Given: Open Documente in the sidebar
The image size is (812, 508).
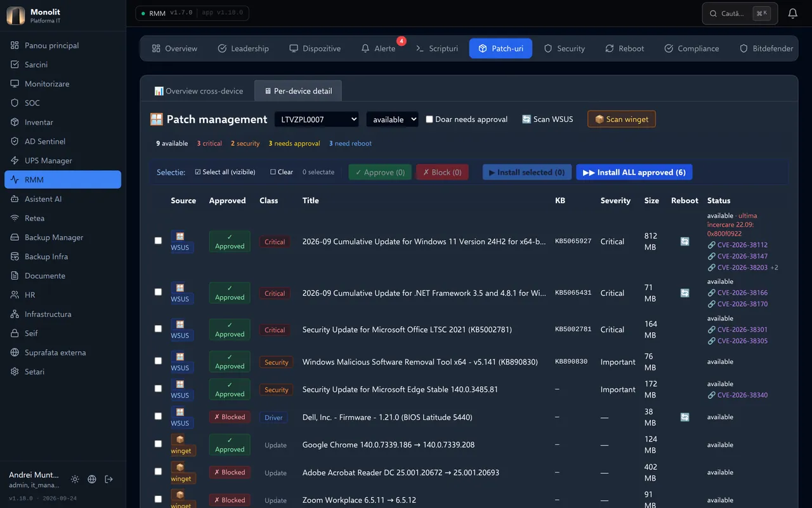Looking at the screenshot, I should tap(63, 276).
